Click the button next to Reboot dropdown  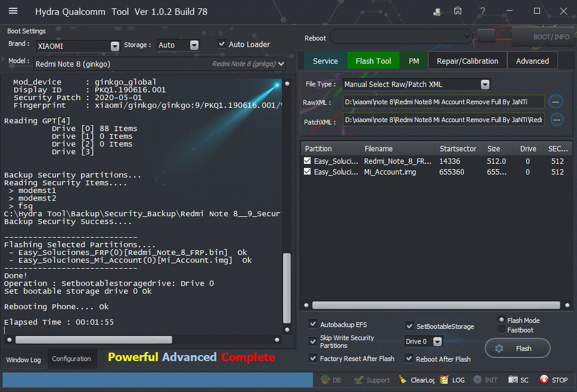(486, 36)
